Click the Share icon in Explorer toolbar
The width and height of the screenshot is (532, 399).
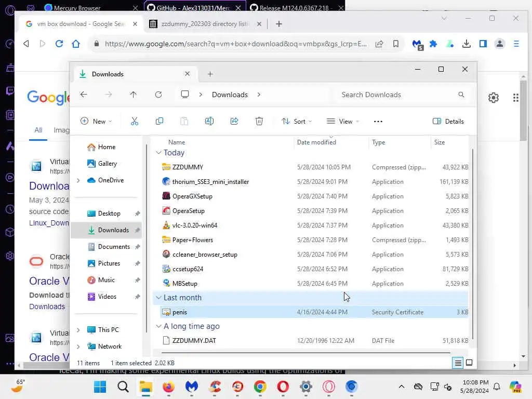tap(234, 121)
